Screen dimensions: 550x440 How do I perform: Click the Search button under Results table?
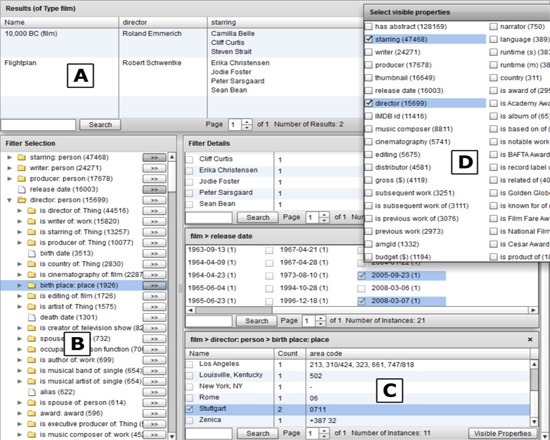coord(100,125)
